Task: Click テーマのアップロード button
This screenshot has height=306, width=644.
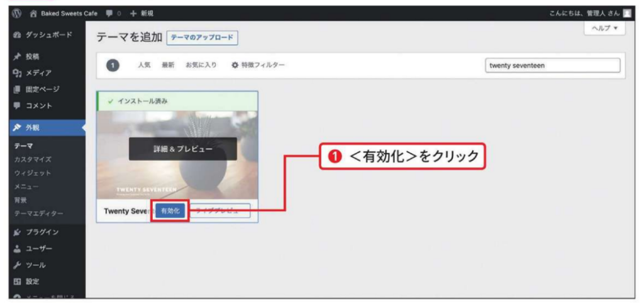Action: tap(202, 38)
